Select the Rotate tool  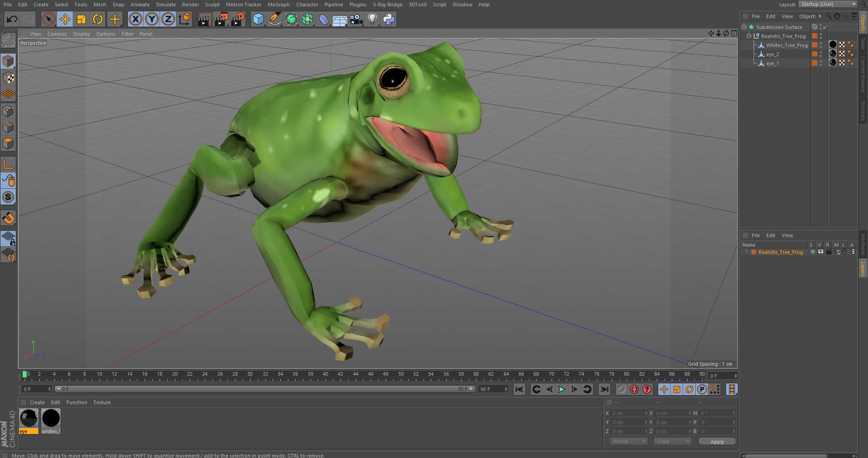98,19
